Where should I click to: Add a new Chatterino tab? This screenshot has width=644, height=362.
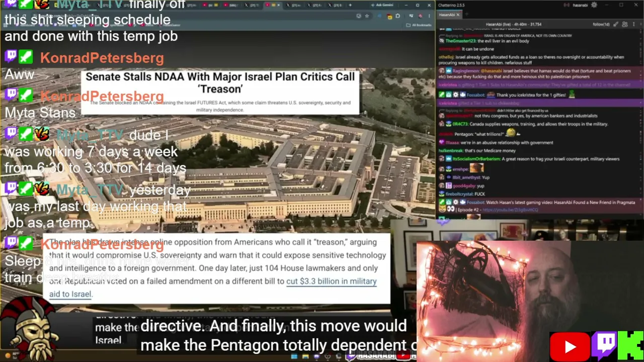point(466,15)
